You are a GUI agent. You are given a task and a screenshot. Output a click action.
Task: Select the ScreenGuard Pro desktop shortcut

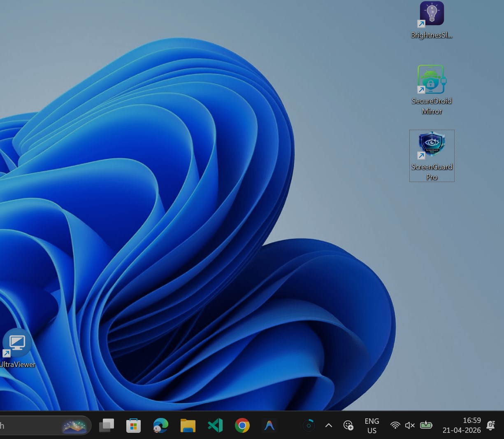[x=432, y=156]
